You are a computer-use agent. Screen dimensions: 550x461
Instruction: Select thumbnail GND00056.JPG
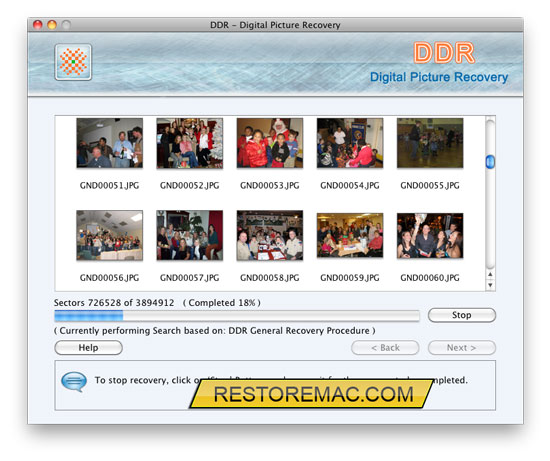pos(109,235)
